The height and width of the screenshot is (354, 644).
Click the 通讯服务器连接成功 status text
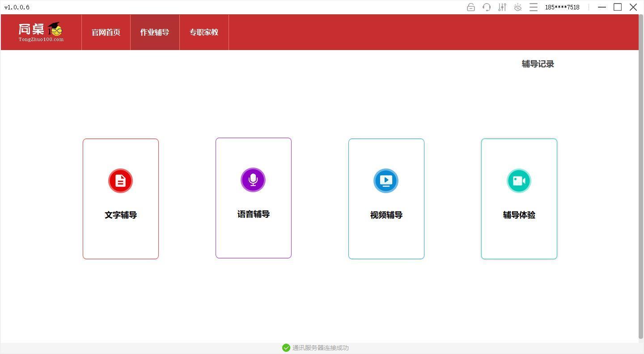(321, 348)
